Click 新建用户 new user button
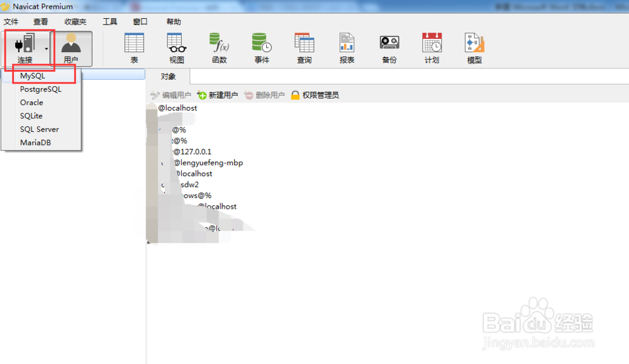The height and width of the screenshot is (364, 629). (218, 95)
